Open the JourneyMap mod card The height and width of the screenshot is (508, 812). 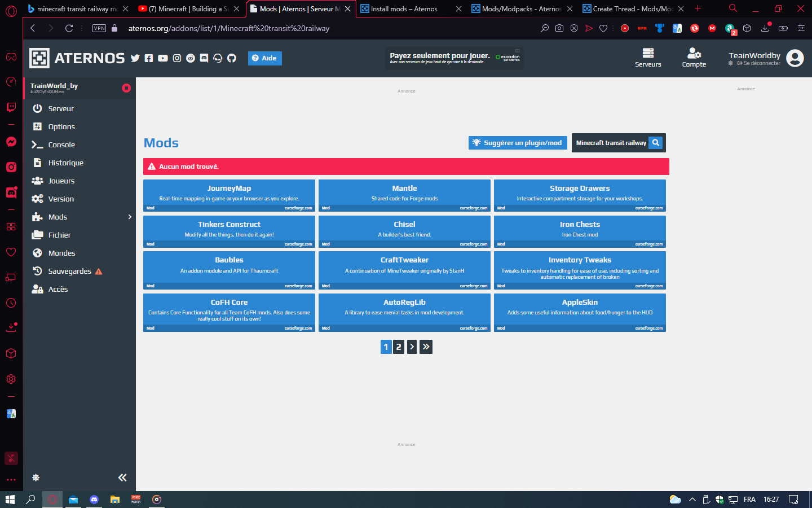(x=229, y=195)
